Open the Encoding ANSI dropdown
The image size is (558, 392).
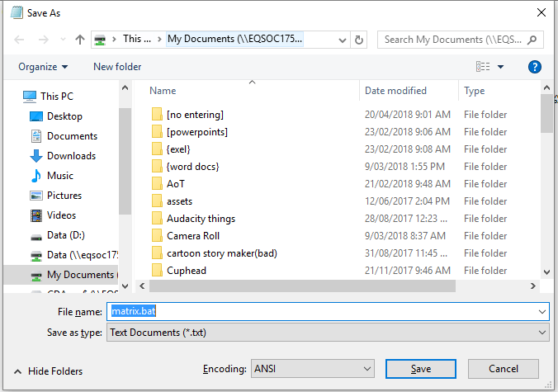coord(313,369)
